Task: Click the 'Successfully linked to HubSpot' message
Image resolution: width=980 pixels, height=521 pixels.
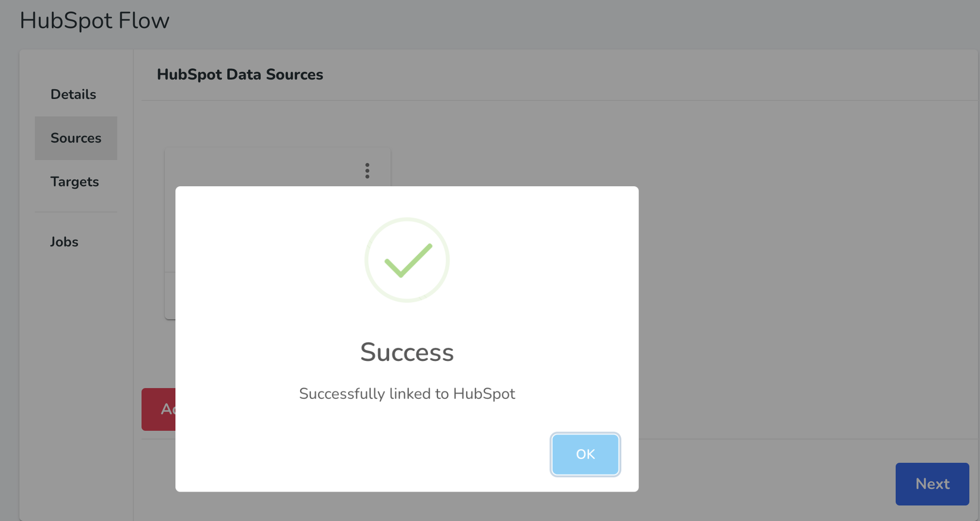Action: click(407, 393)
